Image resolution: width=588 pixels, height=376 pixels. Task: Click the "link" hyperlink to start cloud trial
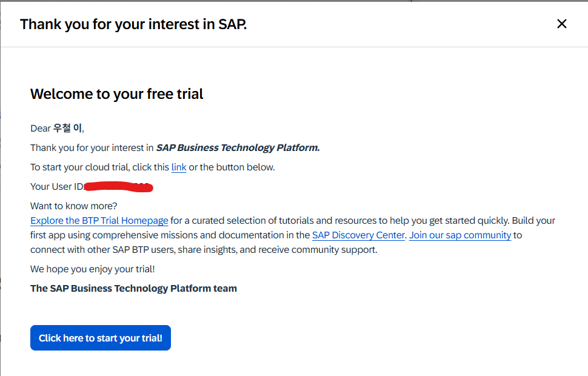[x=179, y=167]
